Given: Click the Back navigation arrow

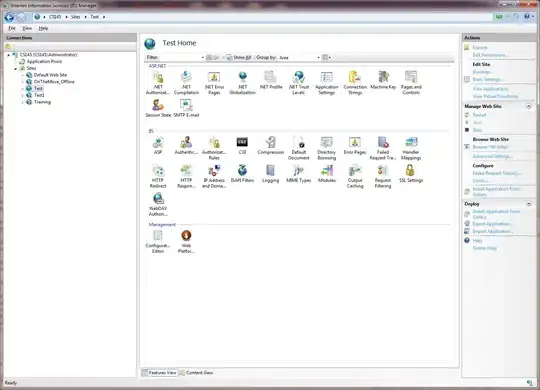Looking at the screenshot, I should [x=9, y=17].
